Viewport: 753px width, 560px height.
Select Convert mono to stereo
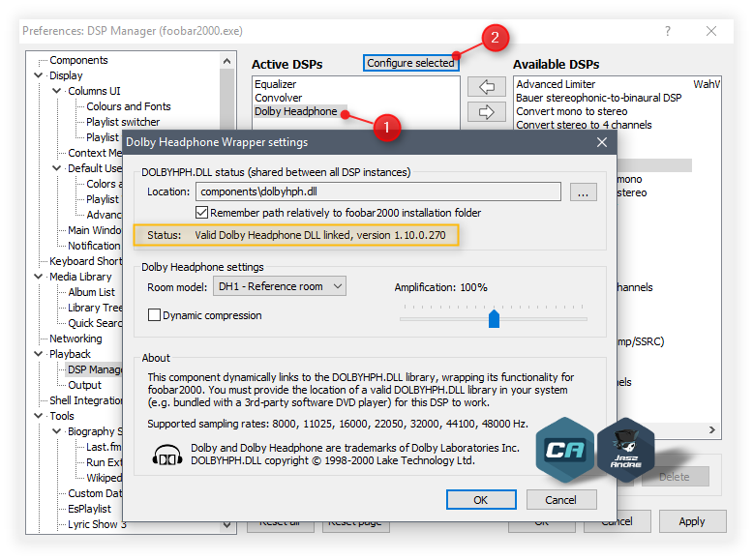[x=571, y=111]
